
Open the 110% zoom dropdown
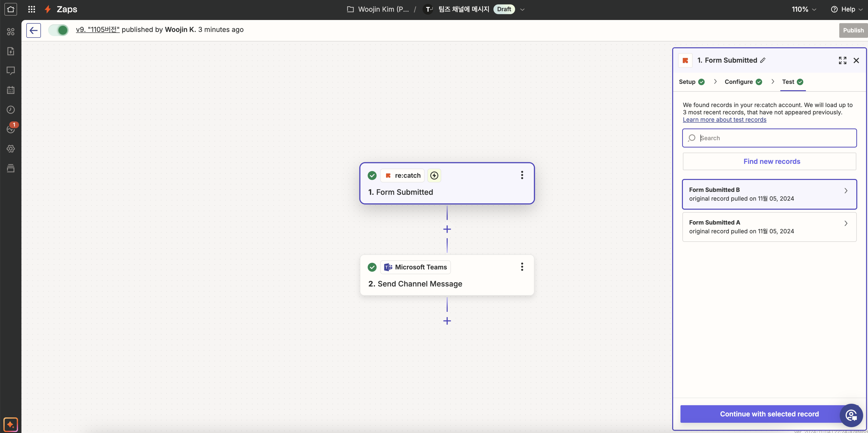pyautogui.click(x=804, y=9)
